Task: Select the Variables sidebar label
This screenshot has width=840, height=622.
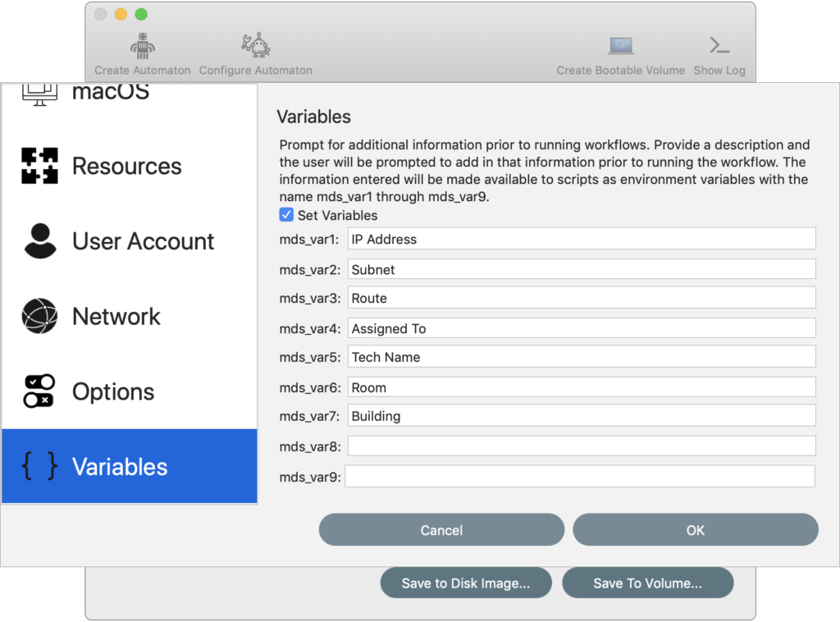Action: (x=120, y=467)
